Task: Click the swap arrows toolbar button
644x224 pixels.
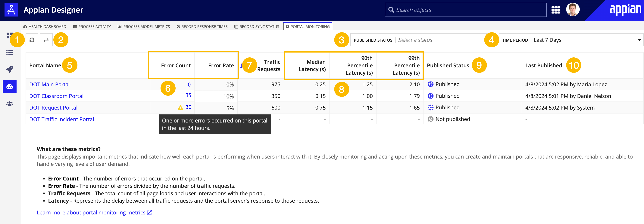Action: (46, 40)
